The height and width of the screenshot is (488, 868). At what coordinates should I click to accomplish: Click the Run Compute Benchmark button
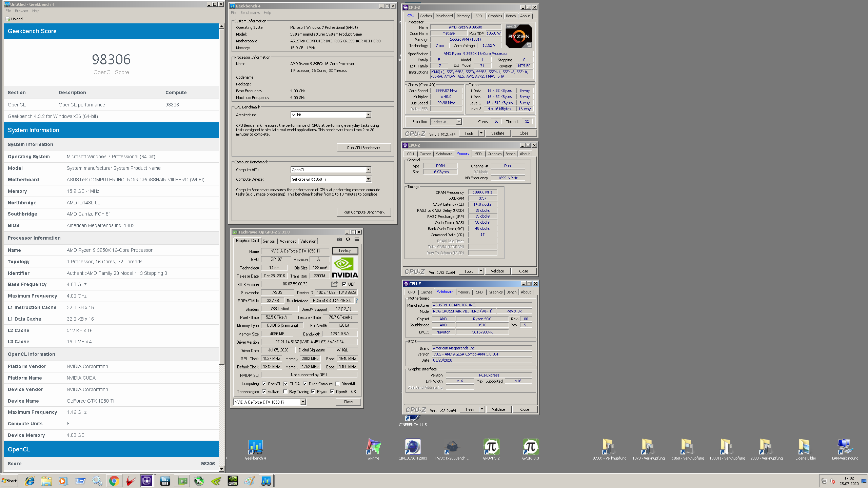coord(363,212)
